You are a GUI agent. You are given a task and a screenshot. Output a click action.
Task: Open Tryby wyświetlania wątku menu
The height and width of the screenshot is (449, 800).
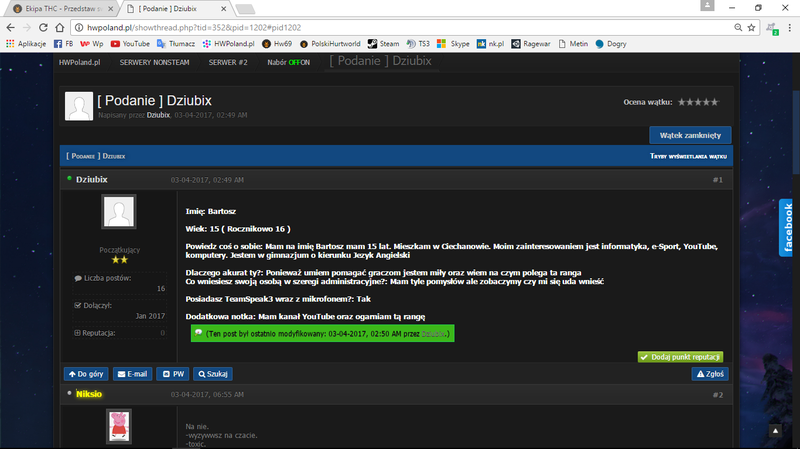point(688,156)
